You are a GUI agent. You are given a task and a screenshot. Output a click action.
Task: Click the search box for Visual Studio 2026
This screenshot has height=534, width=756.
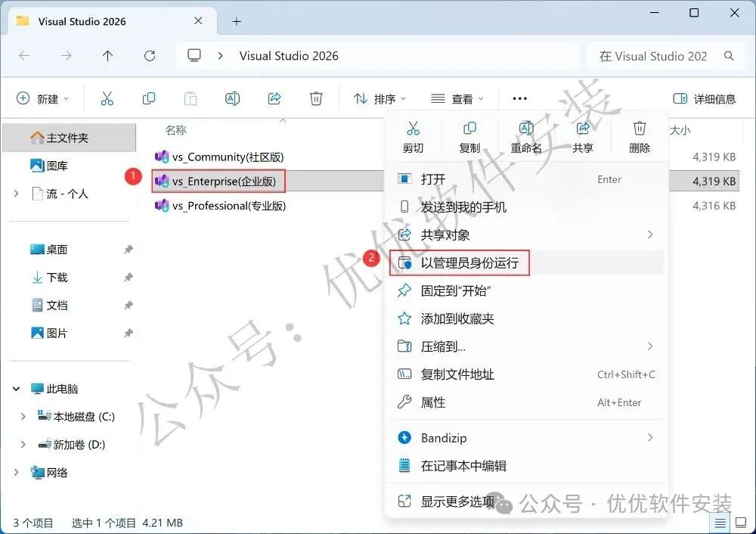[x=665, y=56]
